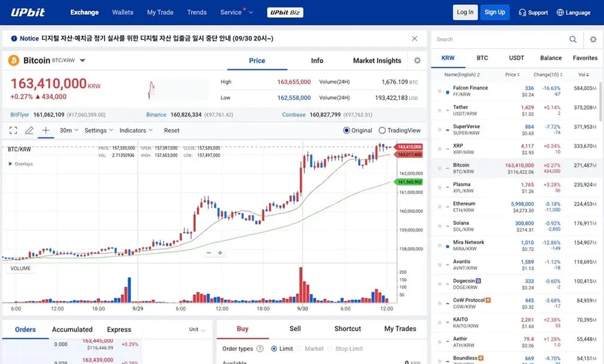Enter fullscreen chart mode
Viewport: 604px width, 364px height.
(x=13, y=130)
